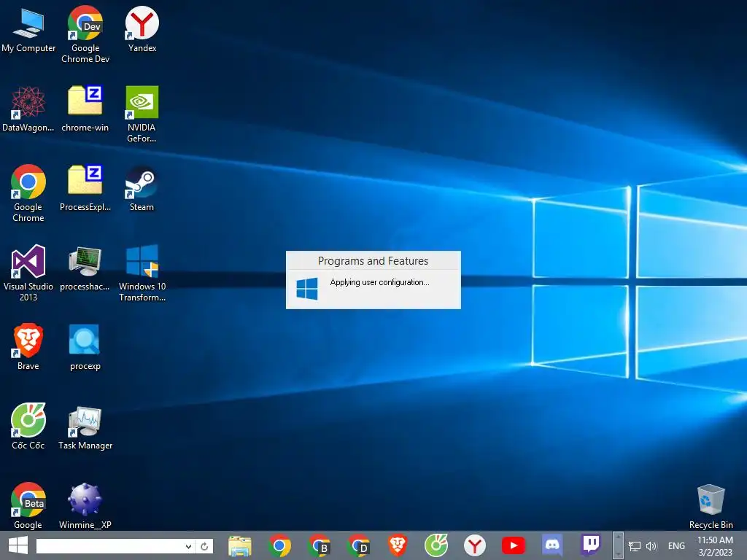This screenshot has height=560, width=747.
Task: Open Discord from the taskbar
Action: tap(552, 545)
